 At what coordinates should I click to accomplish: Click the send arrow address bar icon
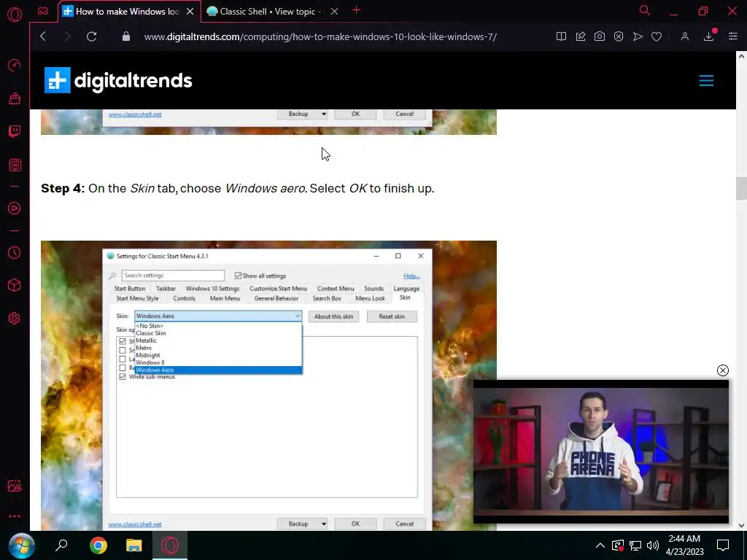638,36
